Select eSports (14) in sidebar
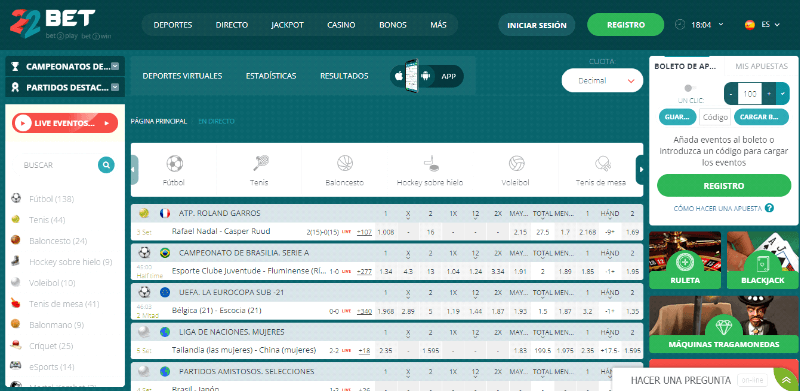Viewport: 800px width, 391px height. pyautogui.click(x=52, y=366)
